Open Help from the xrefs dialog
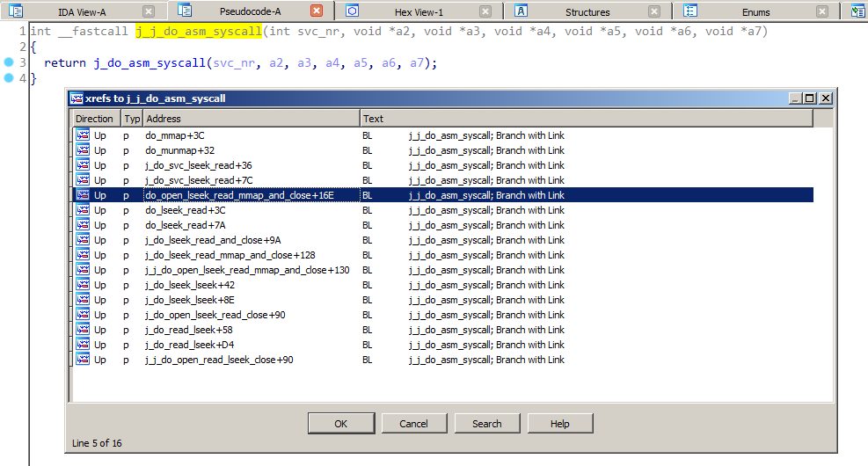Viewport: 868px width, 466px height. [559, 424]
